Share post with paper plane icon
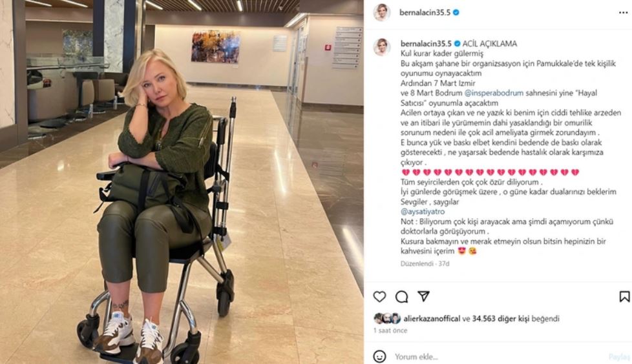The height and width of the screenshot is (364, 632). (x=423, y=296)
